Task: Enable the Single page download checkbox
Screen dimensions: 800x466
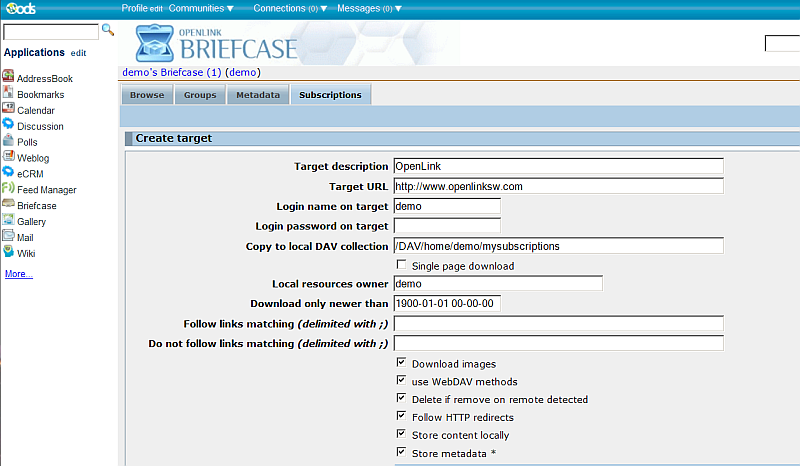Action: click(x=402, y=265)
